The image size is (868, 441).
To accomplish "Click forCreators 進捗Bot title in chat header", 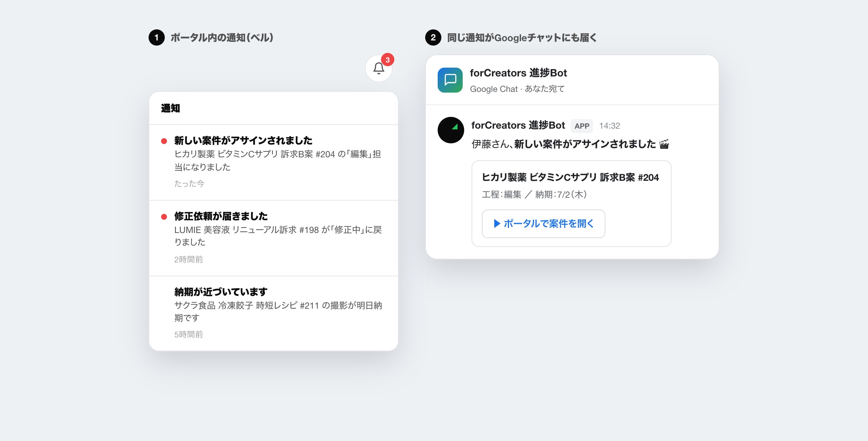I will click(519, 73).
